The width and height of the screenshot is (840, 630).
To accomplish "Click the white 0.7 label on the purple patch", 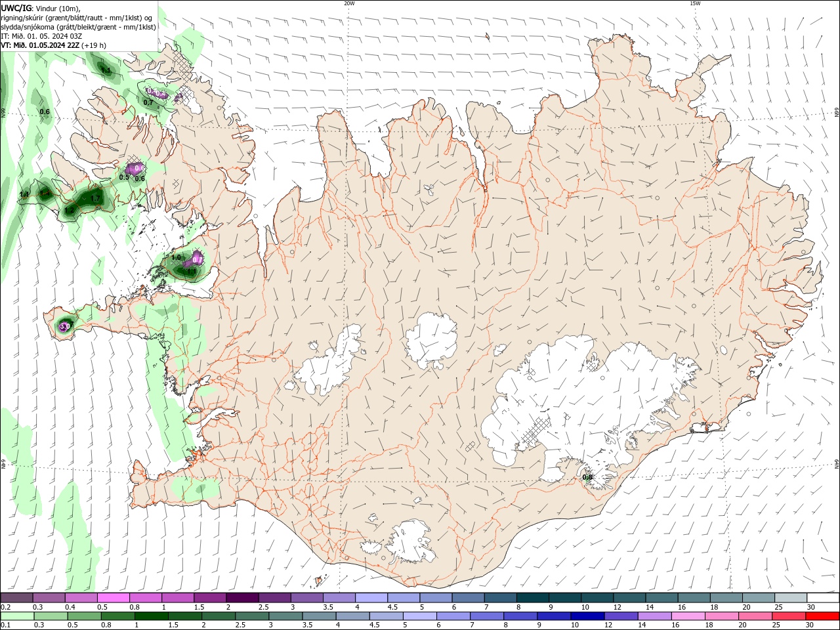I will (x=198, y=261).
